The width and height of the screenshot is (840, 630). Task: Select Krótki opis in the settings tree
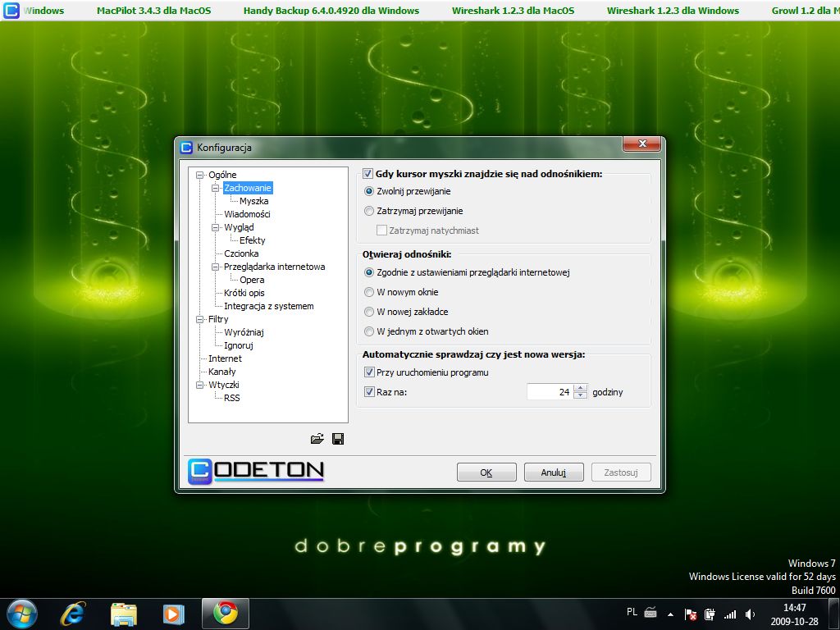click(x=244, y=293)
